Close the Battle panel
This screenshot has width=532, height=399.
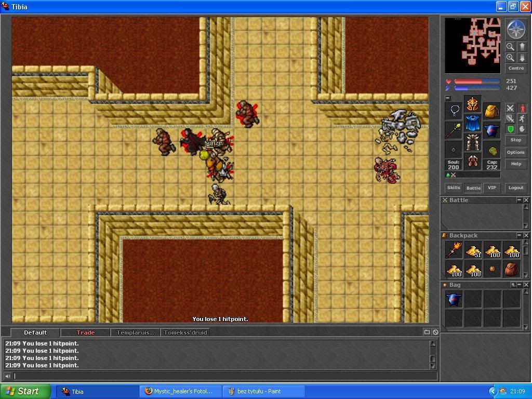[x=526, y=200]
